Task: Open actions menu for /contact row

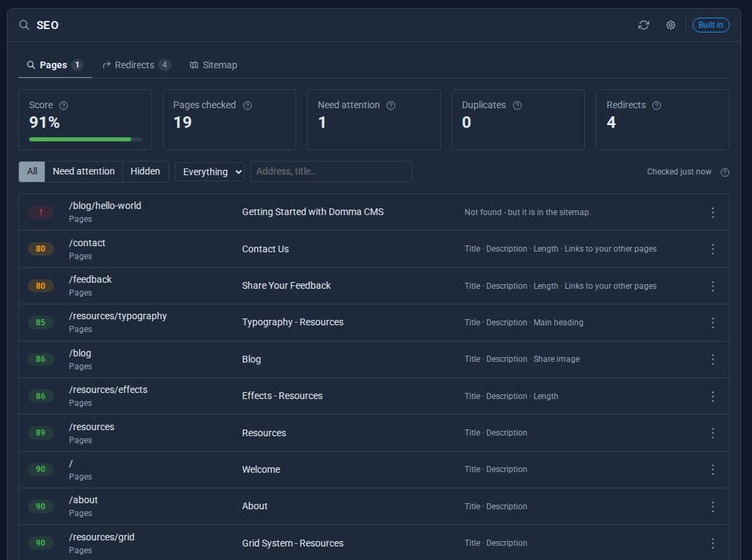Action: click(x=713, y=249)
